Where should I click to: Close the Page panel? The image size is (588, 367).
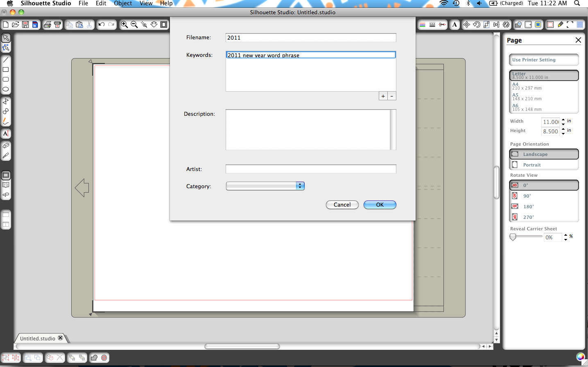(578, 40)
